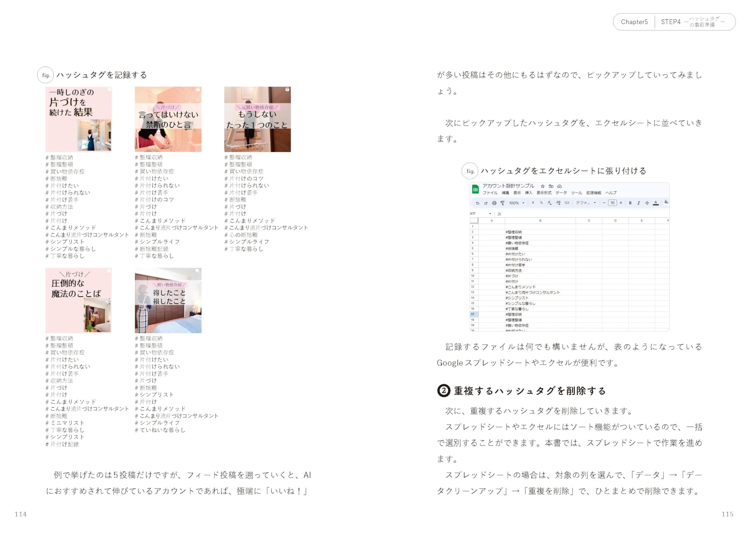756x537 pixels.
Task: Open the ファイル menu
Action: pyautogui.click(x=490, y=193)
